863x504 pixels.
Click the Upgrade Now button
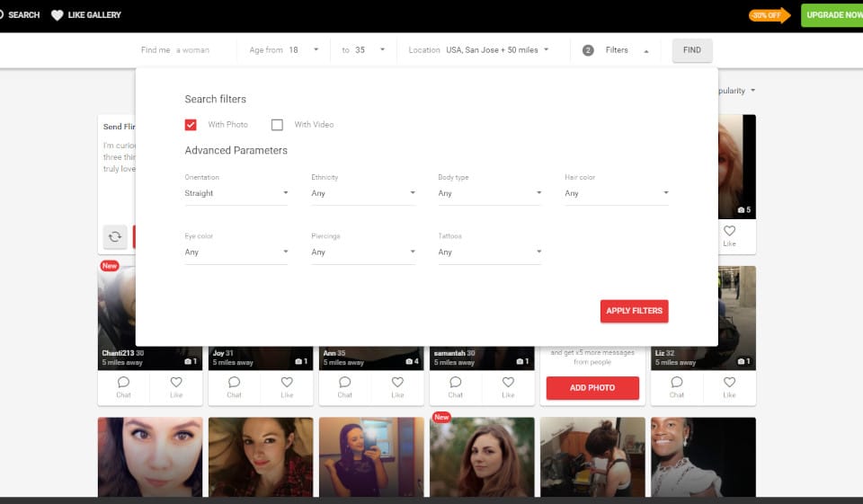coord(832,15)
